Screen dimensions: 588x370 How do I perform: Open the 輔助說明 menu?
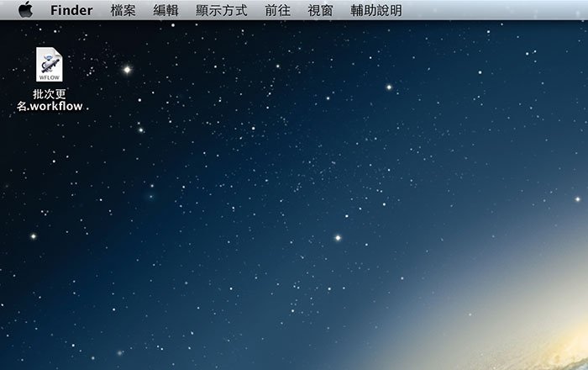376,10
